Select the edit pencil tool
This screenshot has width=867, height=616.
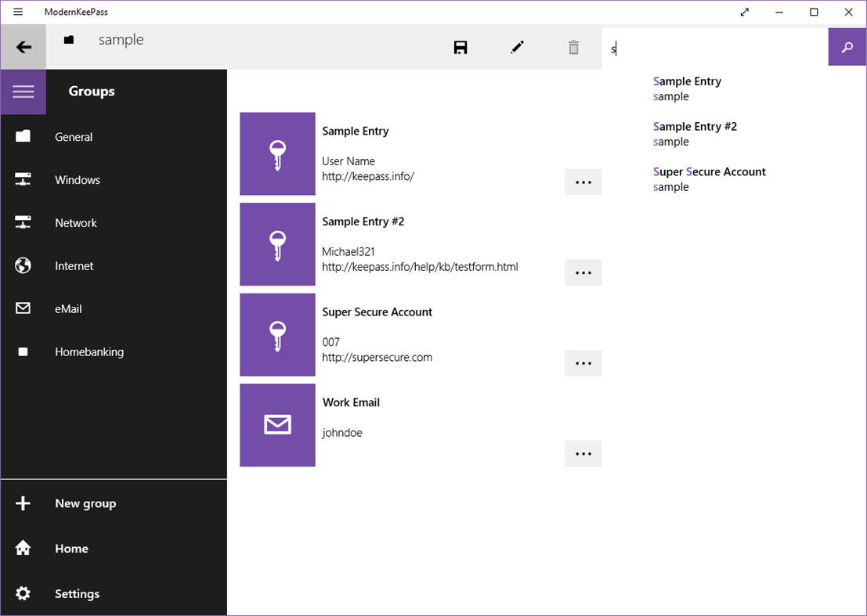pyautogui.click(x=517, y=47)
